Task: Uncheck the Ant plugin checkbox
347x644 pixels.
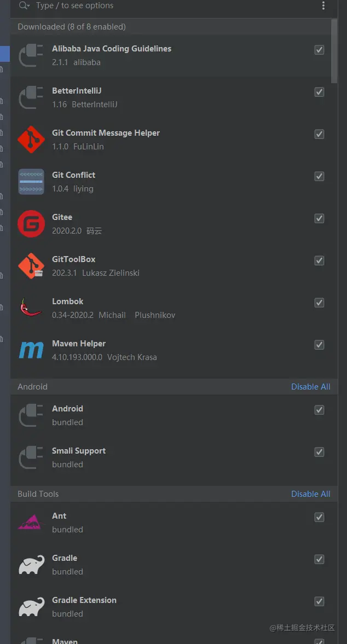Action: coord(319,517)
